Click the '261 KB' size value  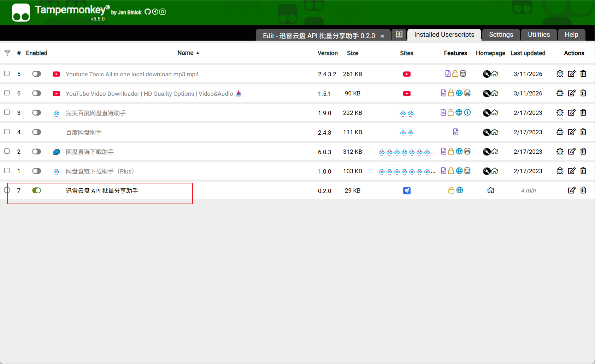click(x=353, y=74)
